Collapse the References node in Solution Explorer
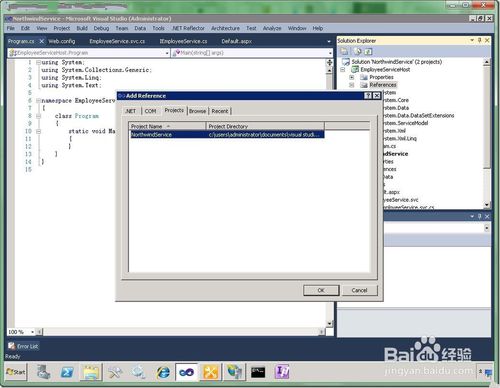Viewport: 500px width, 388px height. click(351, 85)
